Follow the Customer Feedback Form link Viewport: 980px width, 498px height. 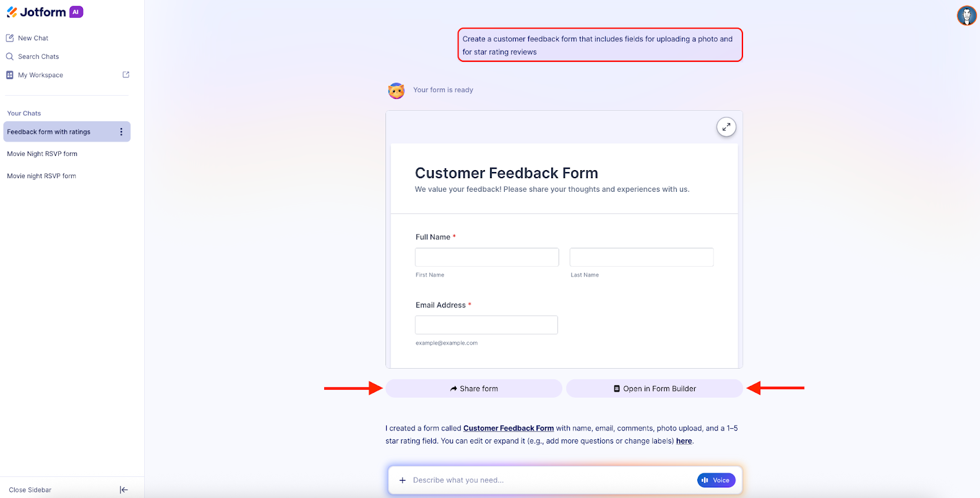(x=508, y=428)
